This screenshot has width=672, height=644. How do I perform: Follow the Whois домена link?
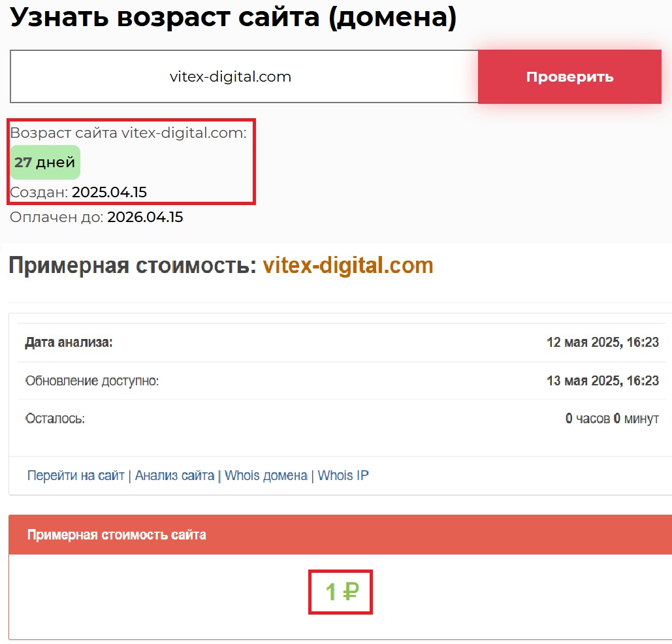266,475
